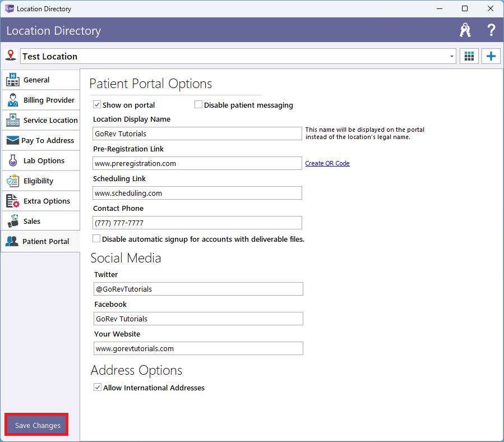The height and width of the screenshot is (442, 504).
Task: Click the Twitter handle input field
Action: coord(198,289)
